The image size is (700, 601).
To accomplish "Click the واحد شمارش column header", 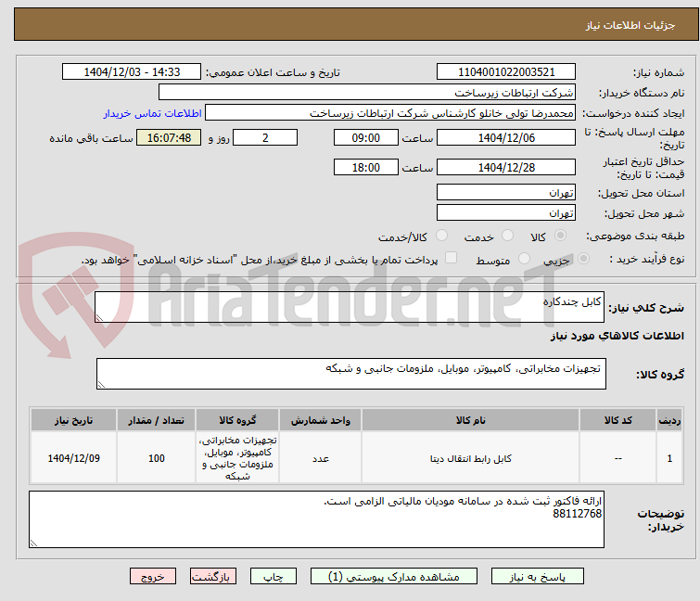I will point(321,420).
